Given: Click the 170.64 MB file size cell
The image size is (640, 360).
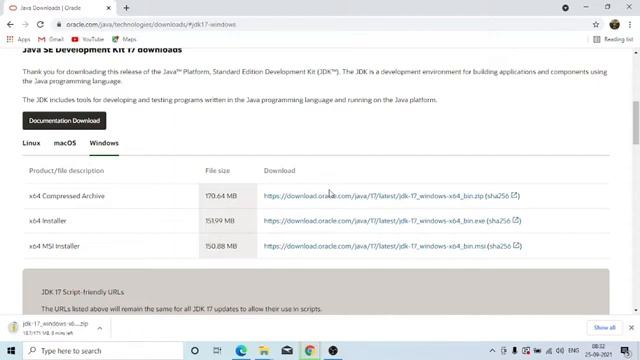Looking at the screenshot, I should click(228, 196).
